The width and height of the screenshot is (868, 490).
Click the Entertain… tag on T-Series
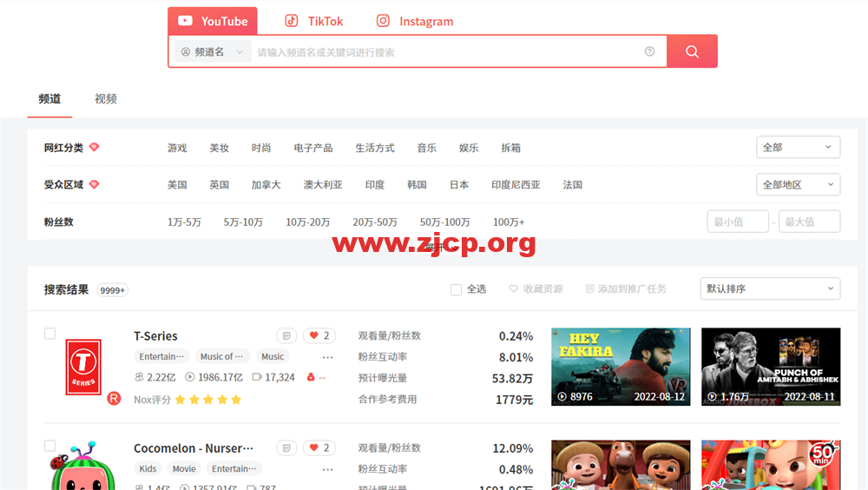click(x=161, y=356)
